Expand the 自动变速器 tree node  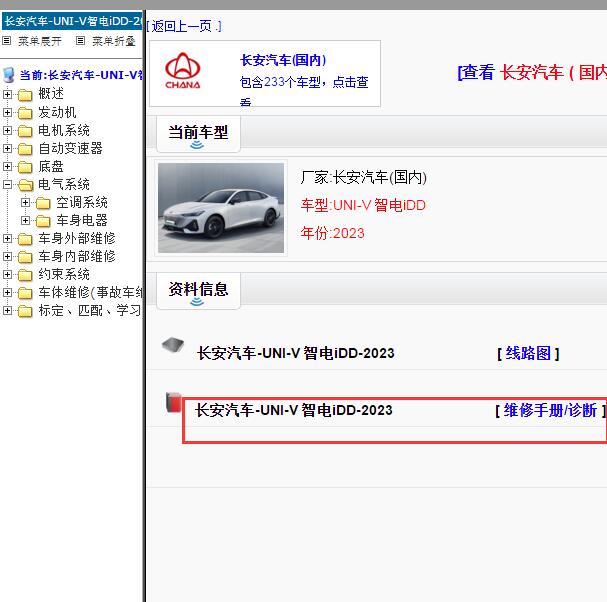click(7, 148)
